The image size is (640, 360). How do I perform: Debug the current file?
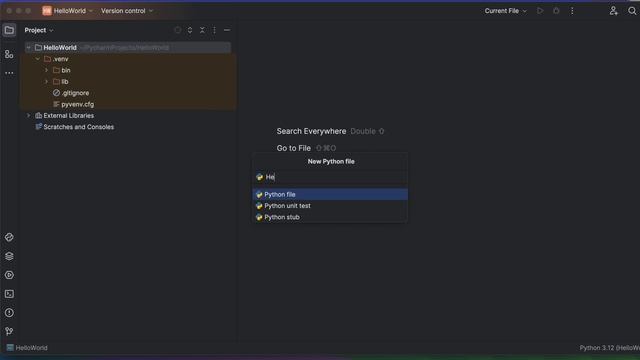coord(556,11)
